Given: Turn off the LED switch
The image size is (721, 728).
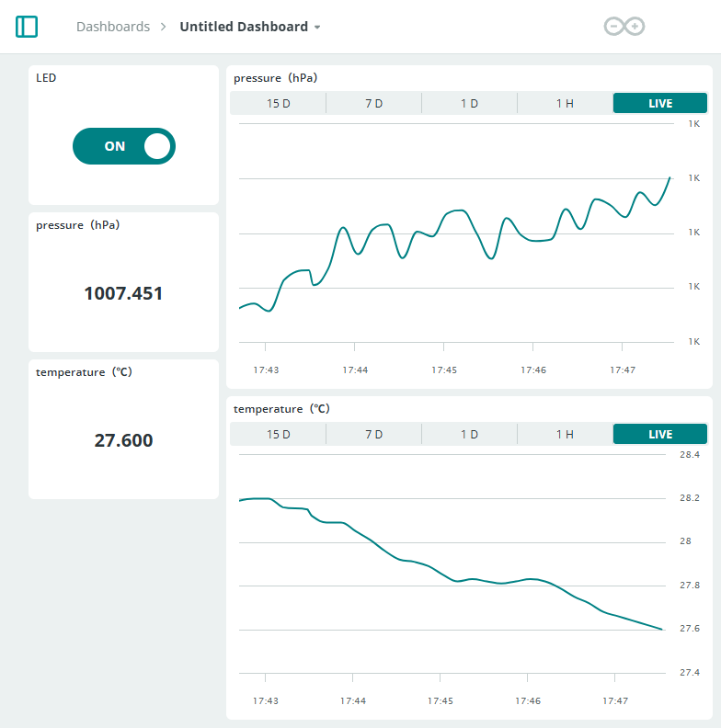Looking at the screenshot, I should (x=124, y=146).
